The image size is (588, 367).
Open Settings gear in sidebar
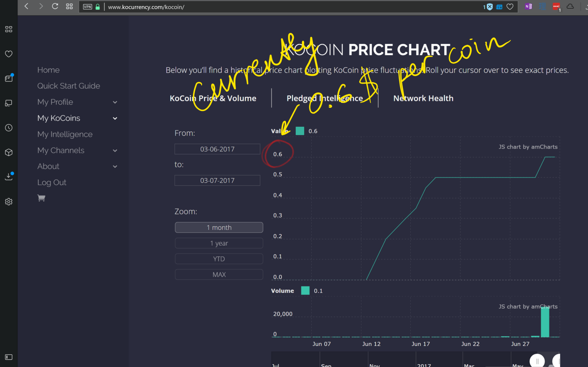[9, 201]
